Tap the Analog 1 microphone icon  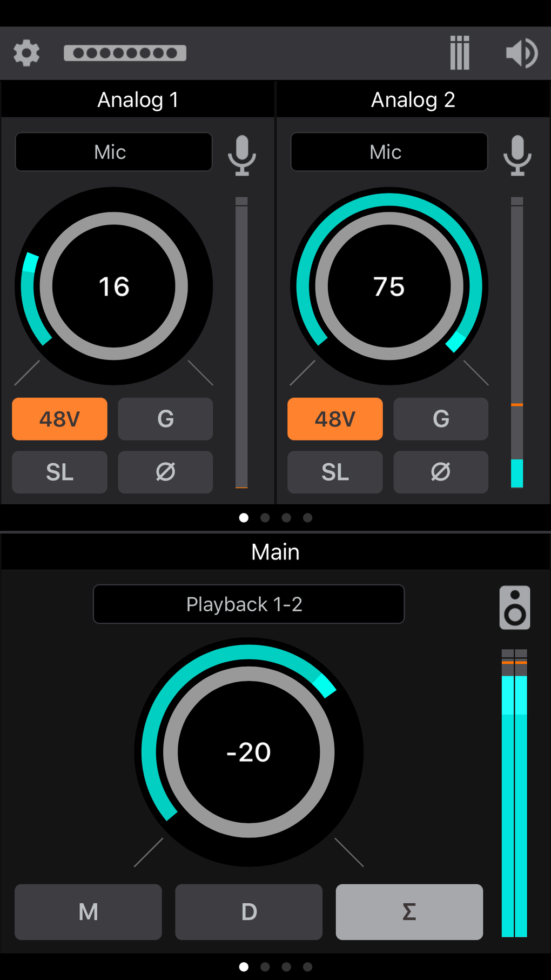click(242, 155)
